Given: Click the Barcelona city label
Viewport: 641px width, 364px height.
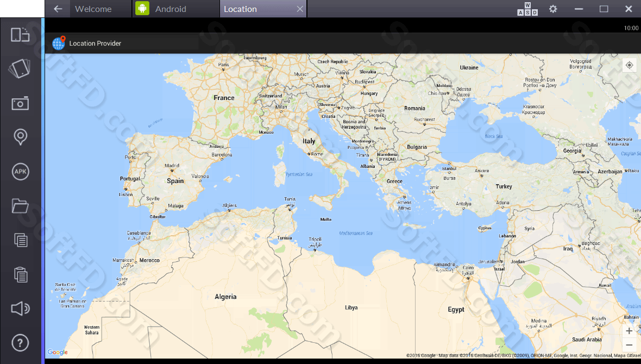Looking at the screenshot, I should point(222,155).
